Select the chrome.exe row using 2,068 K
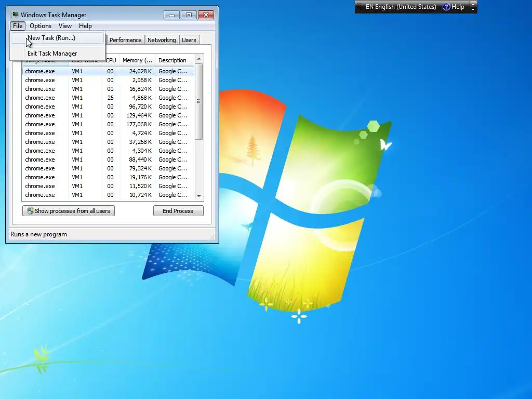532x399 pixels. [109, 80]
